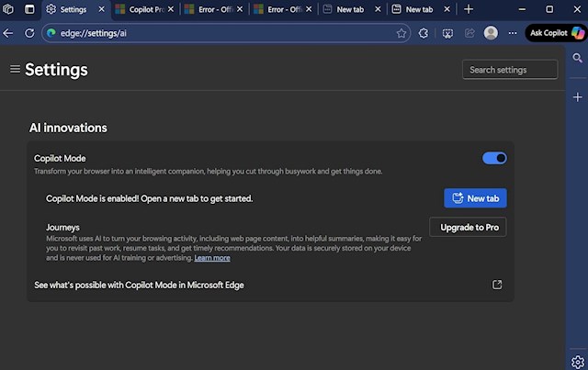Refresh the page
The width and height of the screenshot is (588, 370).
pyautogui.click(x=29, y=33)
